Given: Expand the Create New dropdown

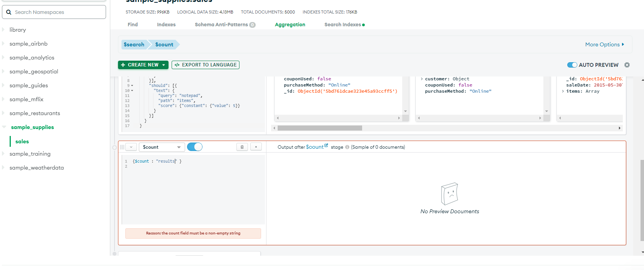Looking at the screenshot, I should click(x=164, y=65).
